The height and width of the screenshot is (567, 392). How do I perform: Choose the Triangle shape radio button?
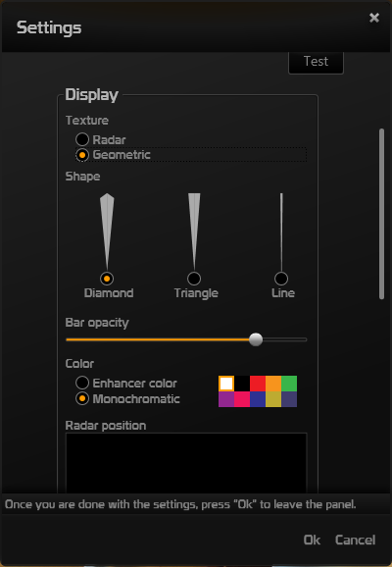click(194, 279)
